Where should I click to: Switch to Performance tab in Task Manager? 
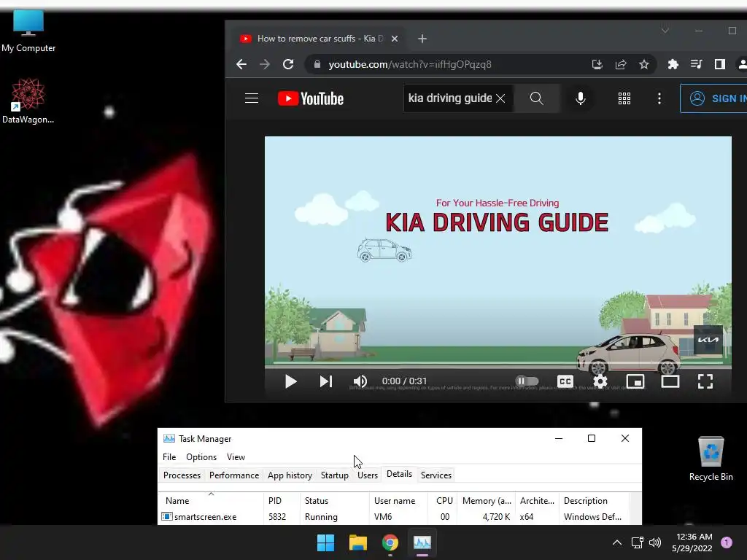pyautogui.click(x=234, y=475)
